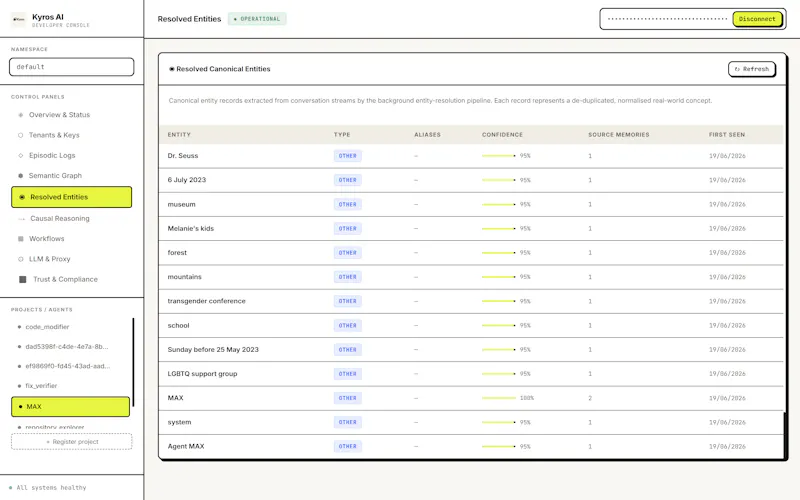Click Sunday before 25 May 2023 entity
The height and width of the screenshot is (500, 800).
click(x=213, y=349)
